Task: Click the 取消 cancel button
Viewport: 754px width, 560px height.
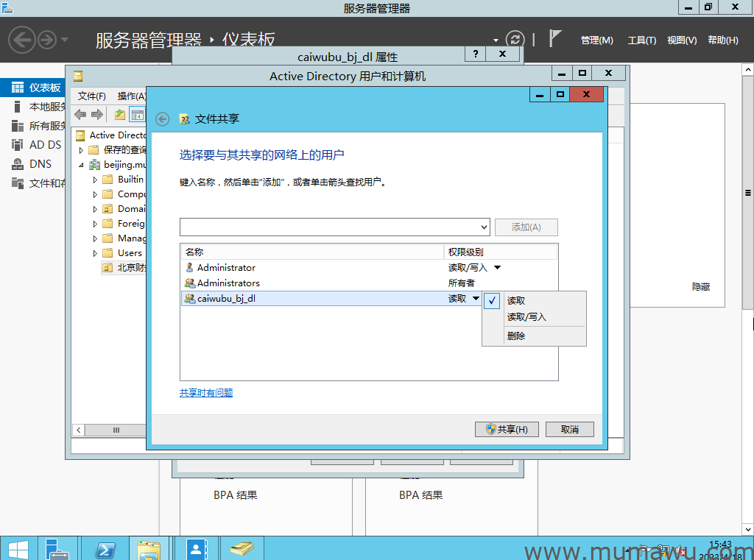Action: (x=569, y=430)
